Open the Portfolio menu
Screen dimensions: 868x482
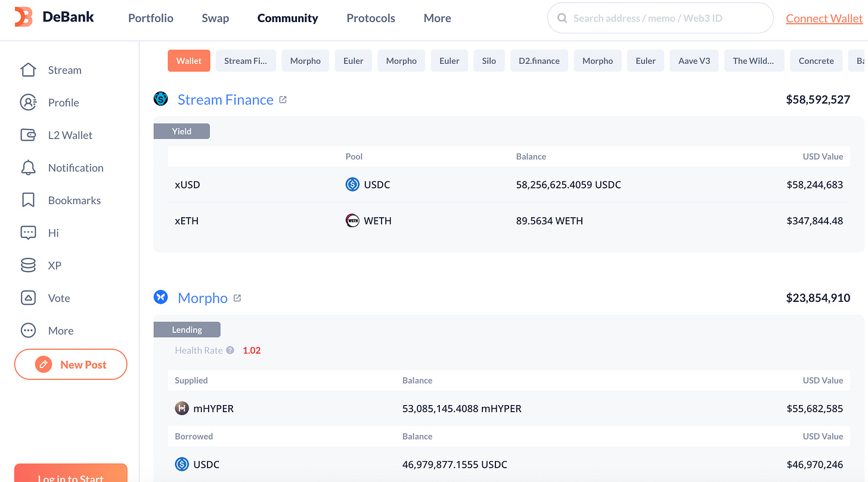tap(151, 18)
